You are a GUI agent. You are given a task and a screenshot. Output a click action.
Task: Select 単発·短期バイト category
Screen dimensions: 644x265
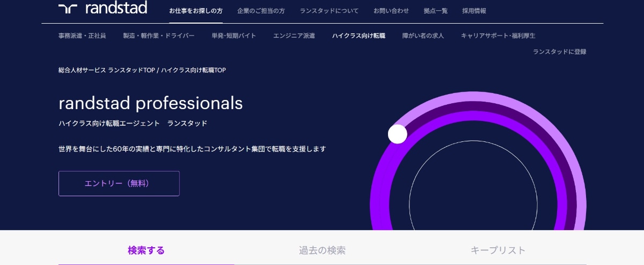tap(234, 36)
